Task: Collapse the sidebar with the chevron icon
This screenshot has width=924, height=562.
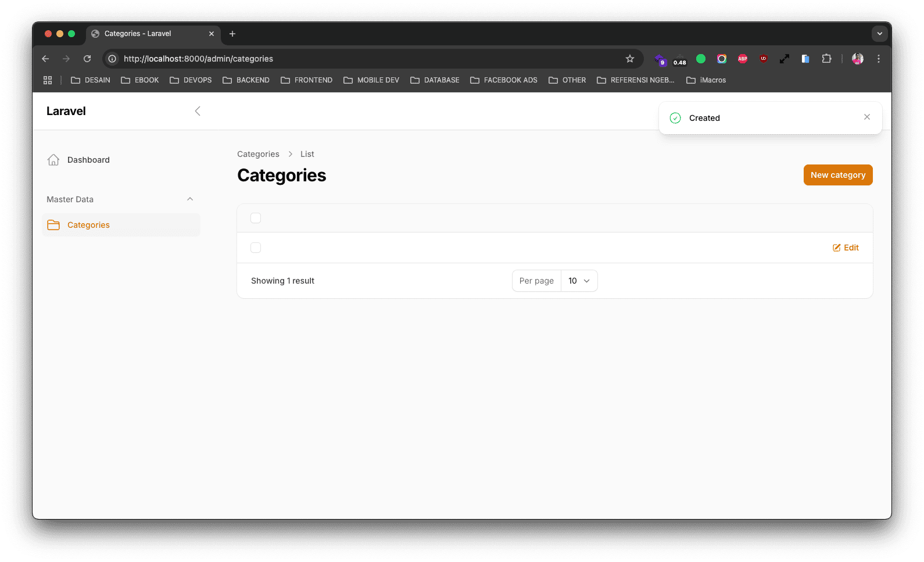Action: pyautogui.click(x=198, y=111)
